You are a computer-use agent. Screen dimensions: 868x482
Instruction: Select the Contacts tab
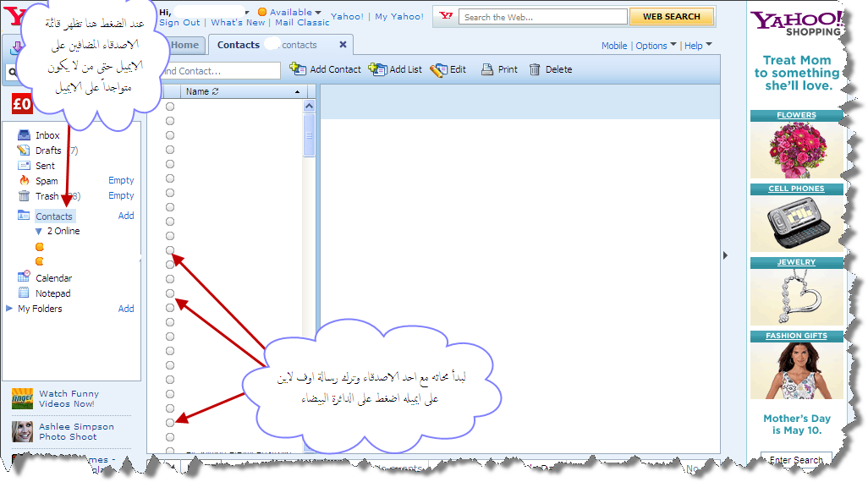pyautogui.click(x=238, y=45)
